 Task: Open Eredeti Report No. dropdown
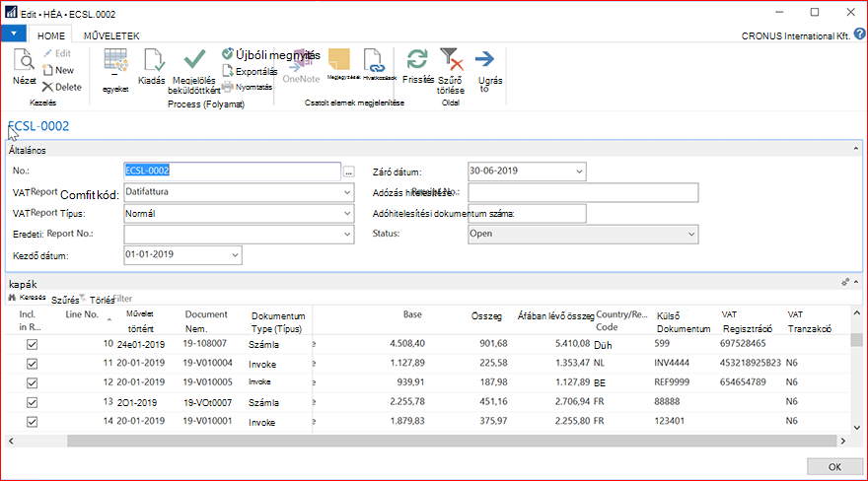pyautogui.click(x=347, y=234)
